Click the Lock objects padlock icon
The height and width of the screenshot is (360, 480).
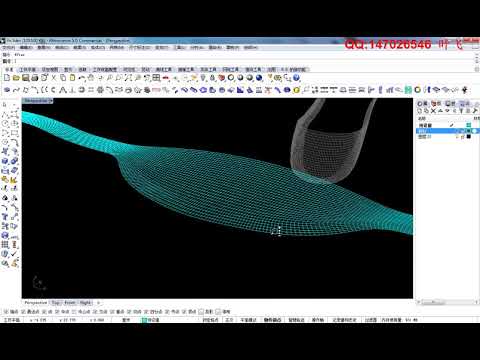(x=212, y=78)
